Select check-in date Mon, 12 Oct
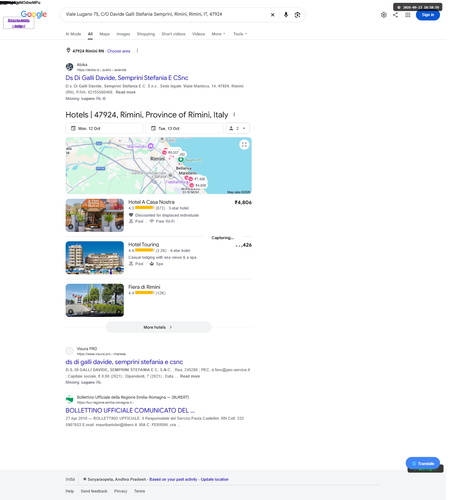The image size is (451, 500). [104, 128]
